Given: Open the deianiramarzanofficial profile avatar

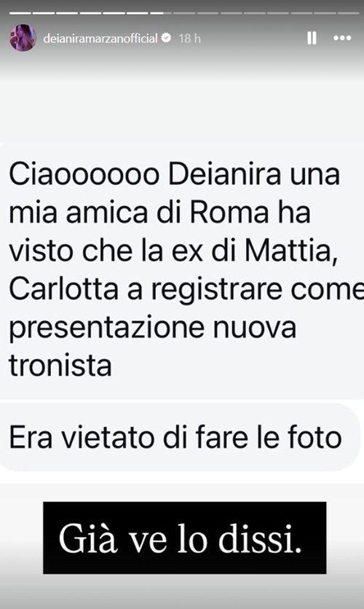Looking at the screenshot, I should (23, 38).
